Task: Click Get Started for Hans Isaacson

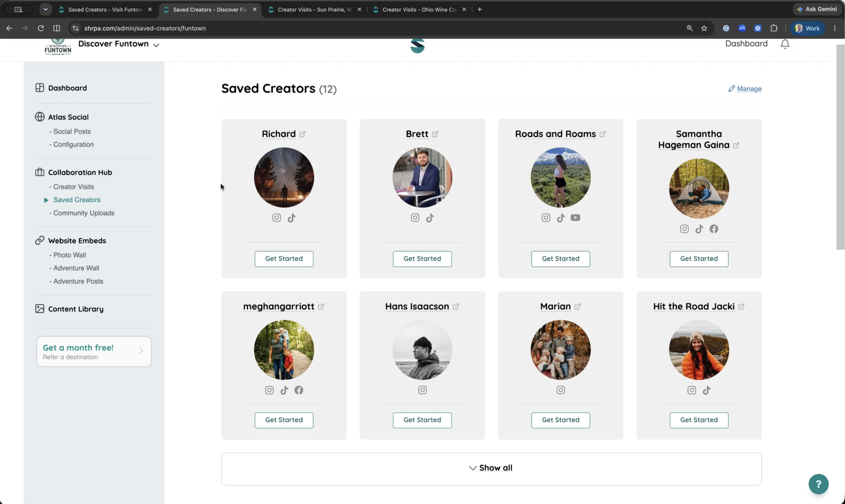Action: tap(422, 420)
